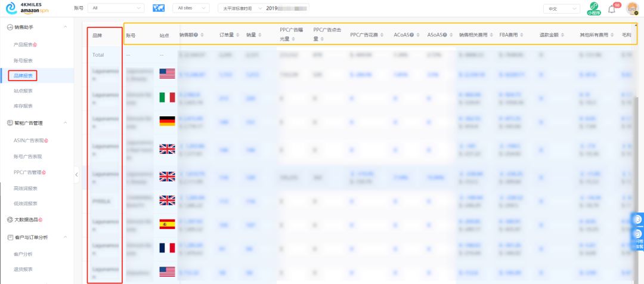Click the date range input field
This screenshot has height=284, width=644.
[x=287, y=9]
